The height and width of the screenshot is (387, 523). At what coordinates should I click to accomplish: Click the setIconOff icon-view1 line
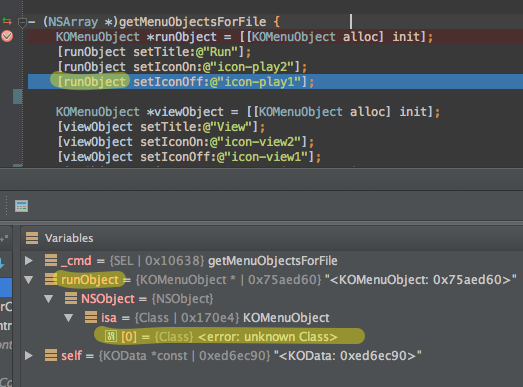(x=189, y=157)
